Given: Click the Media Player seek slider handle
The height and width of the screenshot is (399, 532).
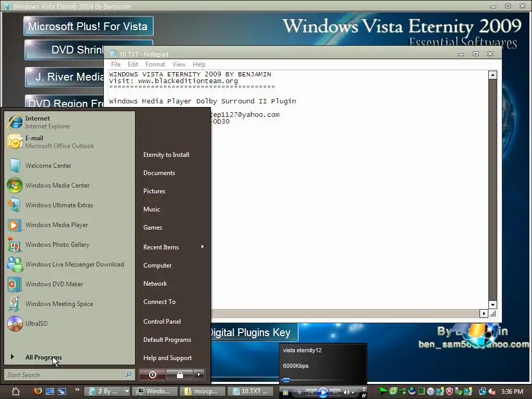Looking at the screenshot, I should click(286, 380).
